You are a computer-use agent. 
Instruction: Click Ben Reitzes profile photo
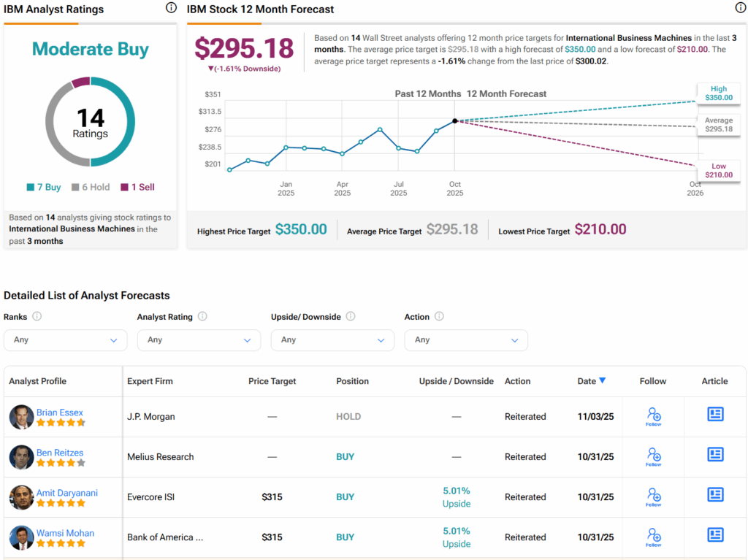tap(21, 457)
